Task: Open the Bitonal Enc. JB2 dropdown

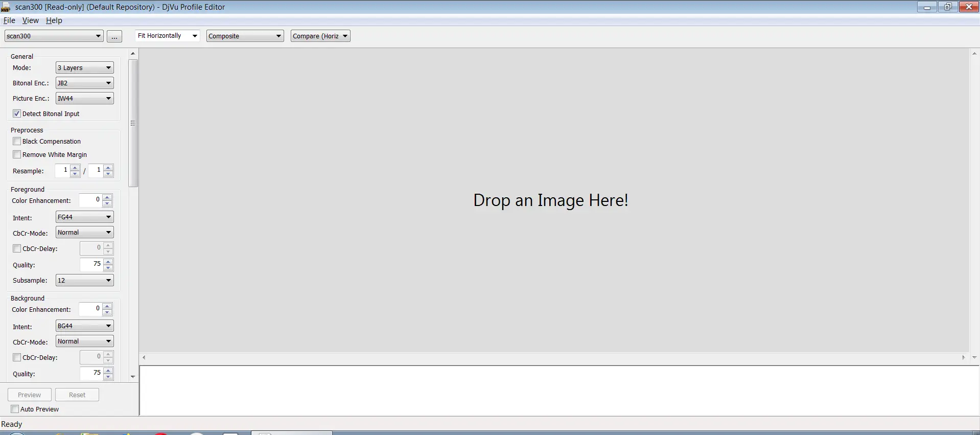Action: [x=84, y=83]
